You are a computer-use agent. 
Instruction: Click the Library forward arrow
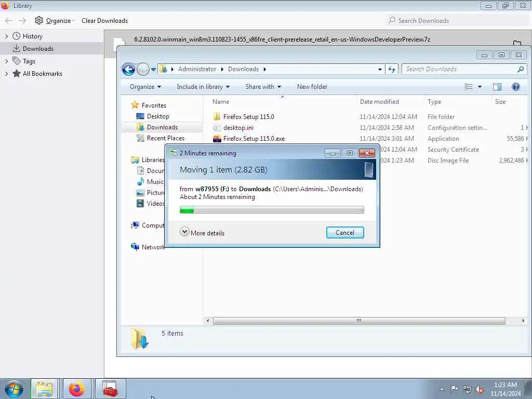tap(22, 21)
